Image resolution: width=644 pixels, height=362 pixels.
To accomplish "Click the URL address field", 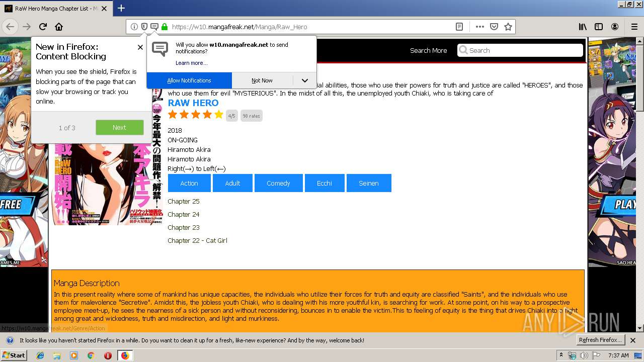I will click(311, 27).
